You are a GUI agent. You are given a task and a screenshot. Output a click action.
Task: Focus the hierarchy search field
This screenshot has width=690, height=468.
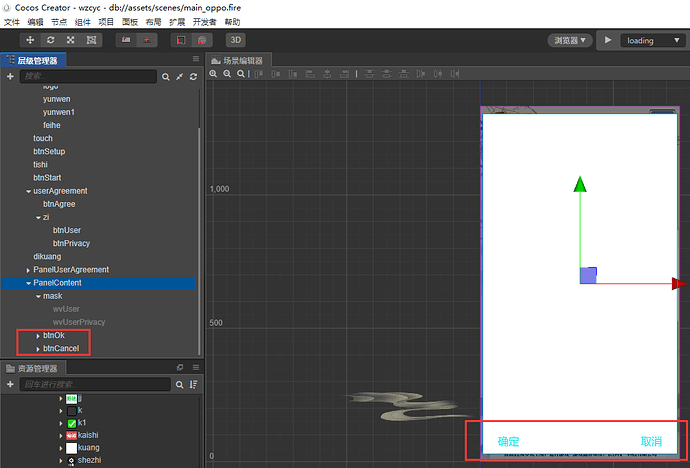click(88, 77)
